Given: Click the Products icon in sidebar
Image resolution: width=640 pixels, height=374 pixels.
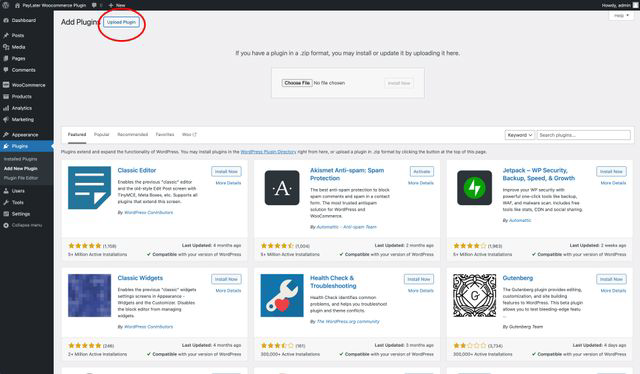Looking at the screenshot, I should (6, 96).
